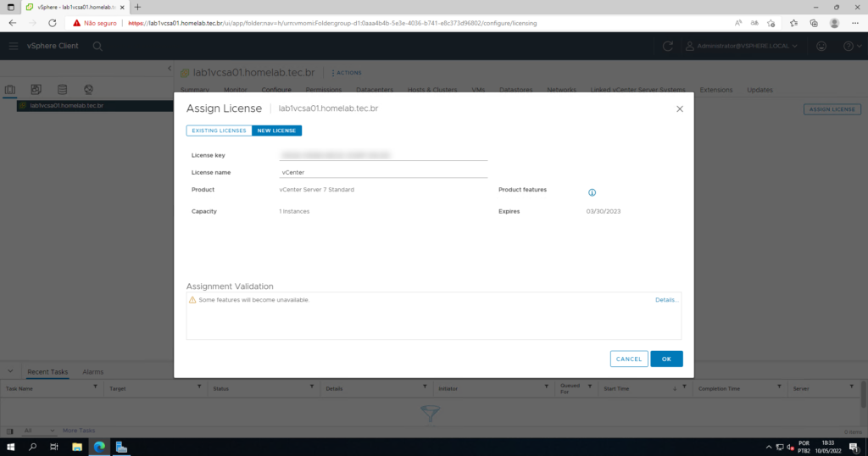The width and height of the screenshot is (868, 456).
Task: Click ASSIGN LICENSE button behind dialog
Action: [832, 109]
